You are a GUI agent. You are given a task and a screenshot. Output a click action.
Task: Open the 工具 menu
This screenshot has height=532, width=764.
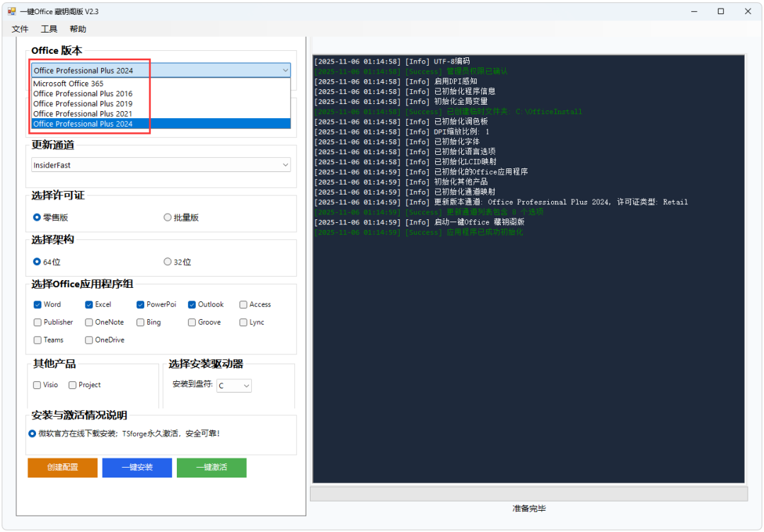pyautogui.click(x=49, y=29)
